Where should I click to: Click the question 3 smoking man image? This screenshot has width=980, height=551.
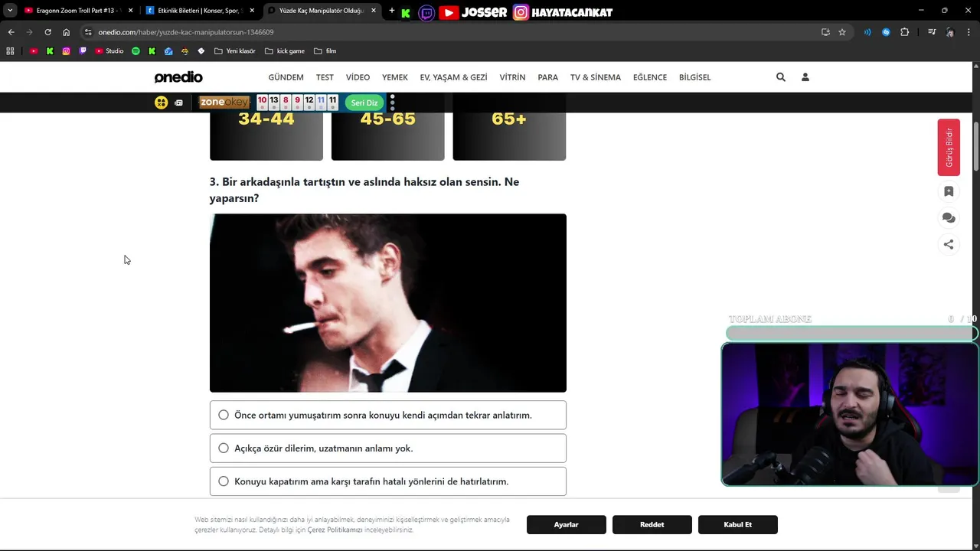388,303
